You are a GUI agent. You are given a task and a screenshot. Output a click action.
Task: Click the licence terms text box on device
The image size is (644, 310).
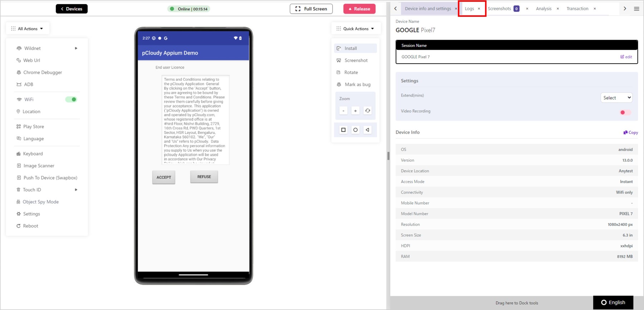195,120
